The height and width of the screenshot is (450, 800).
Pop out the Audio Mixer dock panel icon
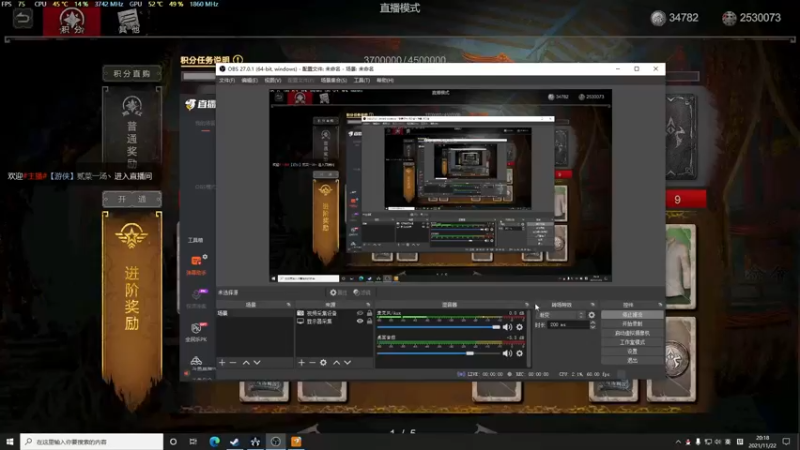pyautogui.click(x=527, y=305)
